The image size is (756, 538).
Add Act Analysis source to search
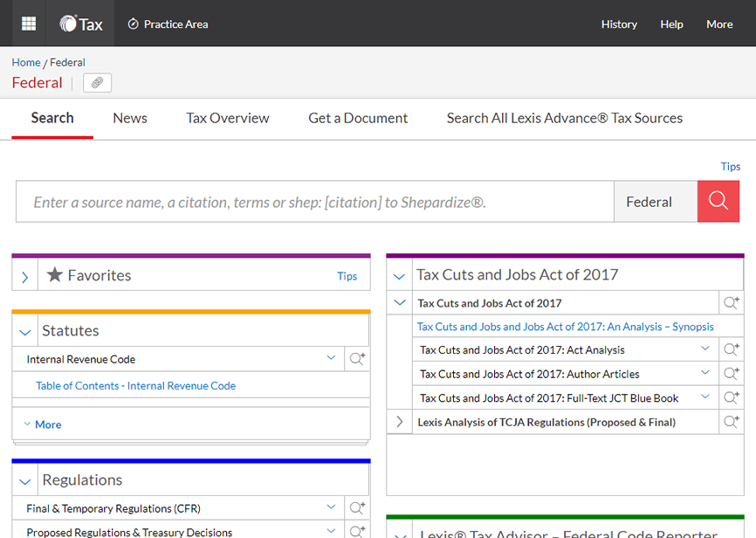point(731,349)
